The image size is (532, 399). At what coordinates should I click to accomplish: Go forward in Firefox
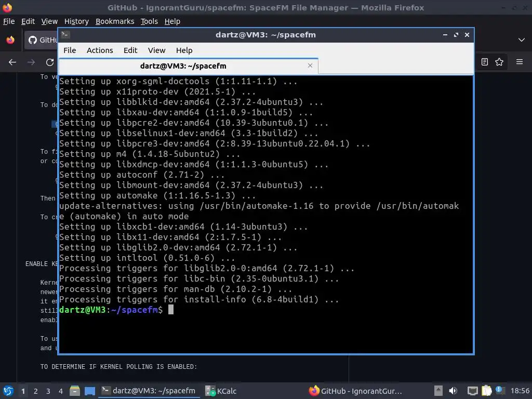pyautogui.click(x=31, y=62)
